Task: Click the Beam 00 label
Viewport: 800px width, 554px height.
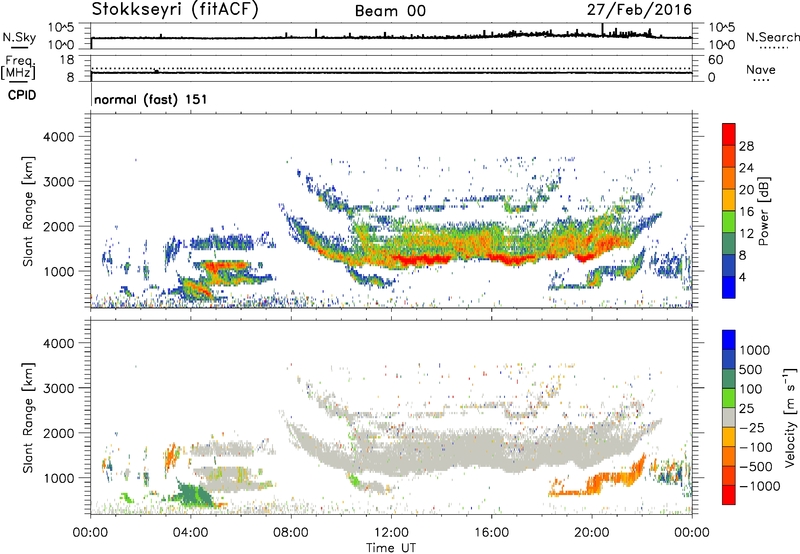Action: [x=390, y=11]
